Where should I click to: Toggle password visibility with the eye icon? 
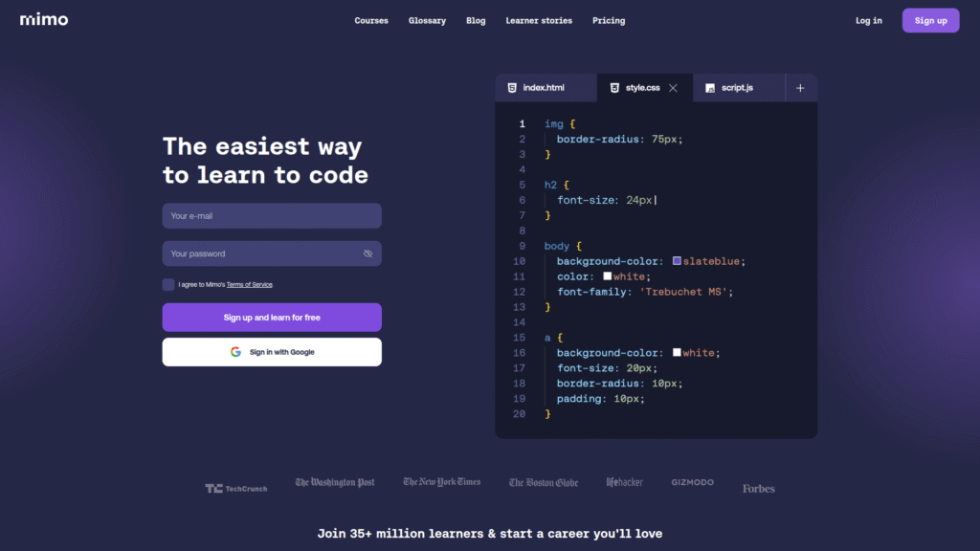coord(367,253)
